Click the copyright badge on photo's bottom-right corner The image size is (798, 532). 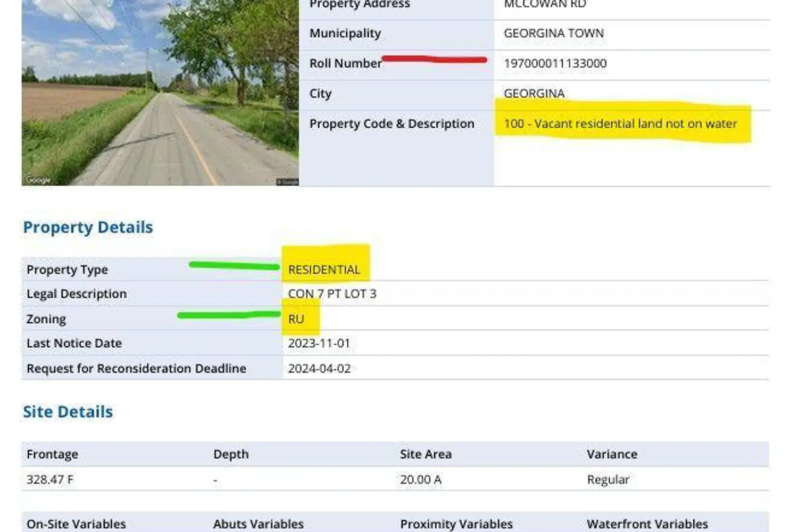pos(287,182)
